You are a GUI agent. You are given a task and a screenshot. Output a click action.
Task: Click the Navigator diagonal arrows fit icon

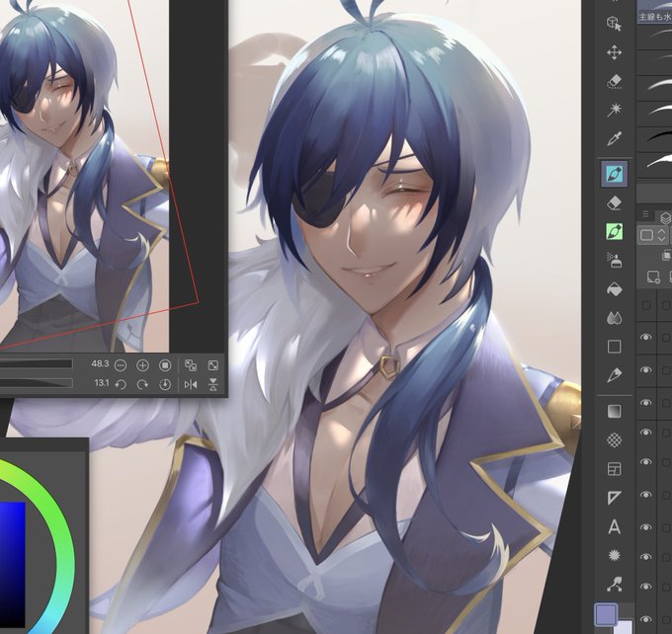213,365
